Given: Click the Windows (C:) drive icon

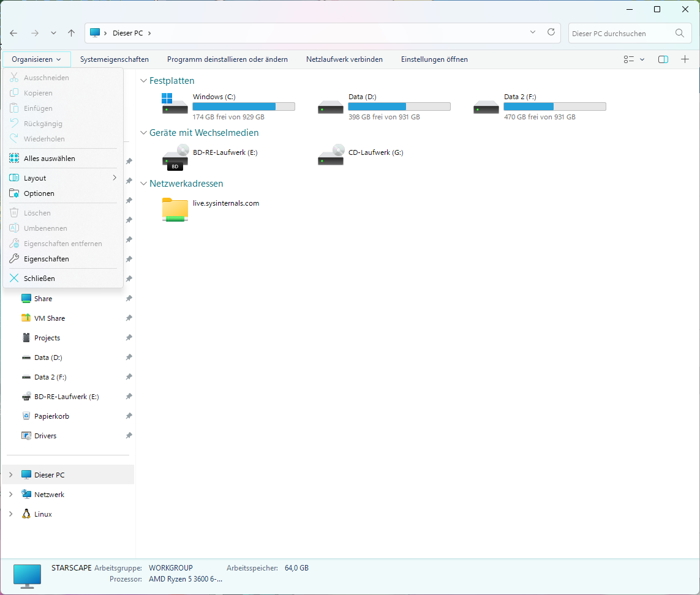Looking at the screenshot, I should click(x=175, y=103).
